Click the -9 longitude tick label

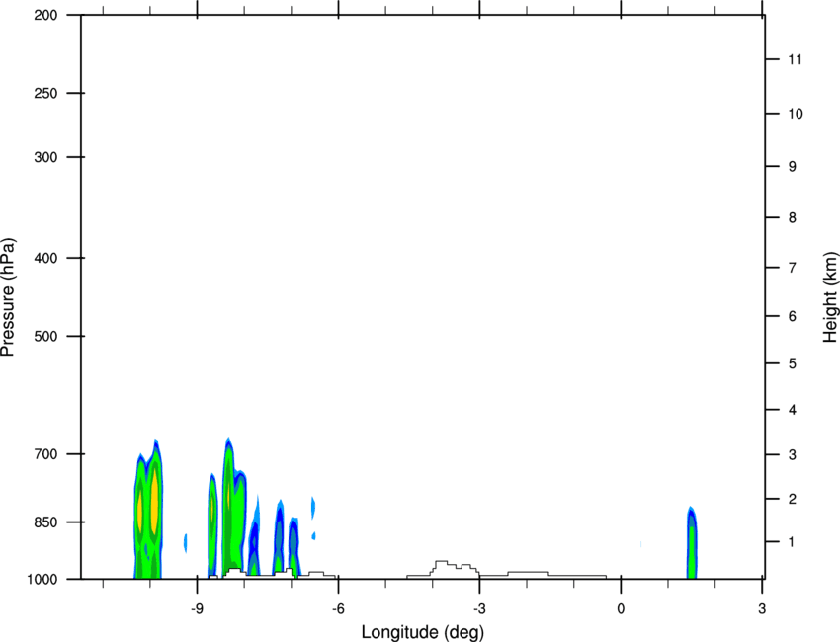pyautogui.click(x=197, y=609)
